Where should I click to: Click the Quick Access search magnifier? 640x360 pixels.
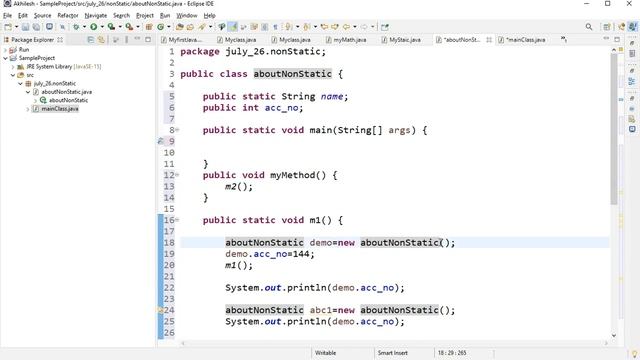tap(589, 27)
